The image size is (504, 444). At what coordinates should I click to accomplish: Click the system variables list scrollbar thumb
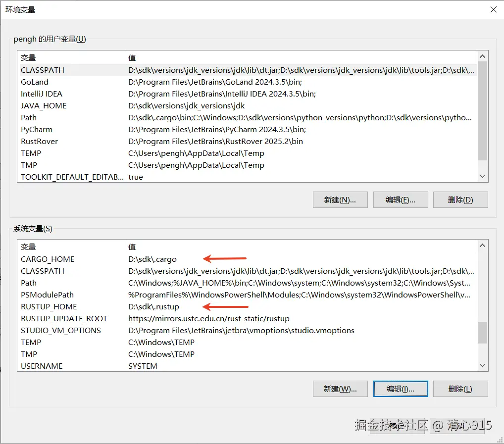[483, 332]
